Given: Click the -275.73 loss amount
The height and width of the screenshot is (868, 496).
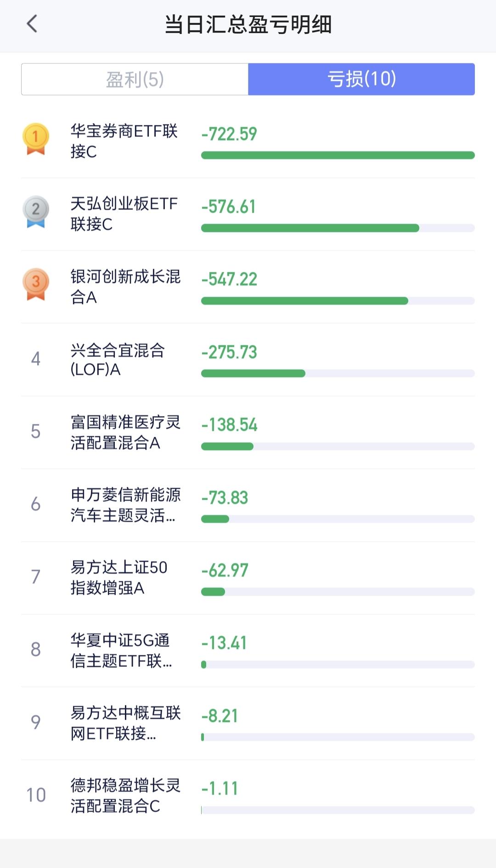Looking at the screenshot, I should tap(229, 352).
